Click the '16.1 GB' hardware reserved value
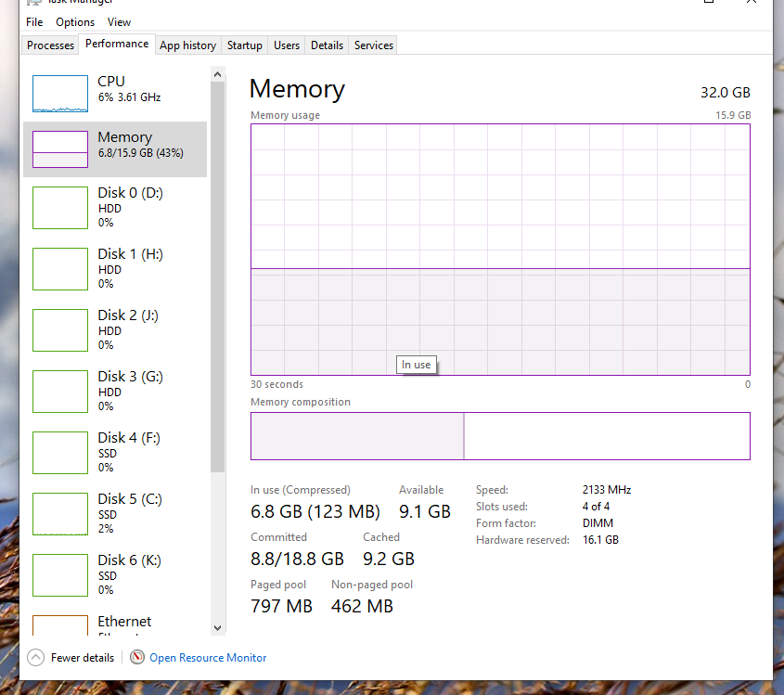Viewport: 784px width, 695px height. coord(600,539)
